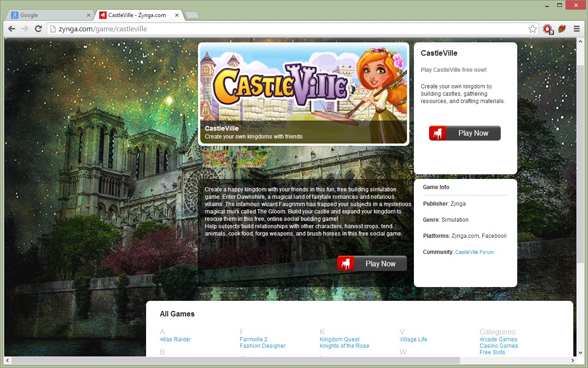Go back with the browser back arrow

(12, 29)
